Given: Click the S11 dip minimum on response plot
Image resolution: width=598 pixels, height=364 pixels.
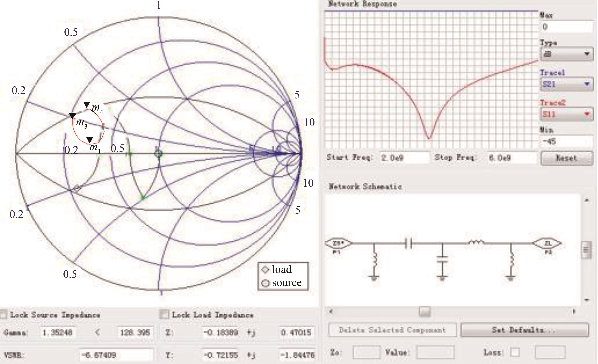Looking at the screenshot, I should click(x=429, y=138).
